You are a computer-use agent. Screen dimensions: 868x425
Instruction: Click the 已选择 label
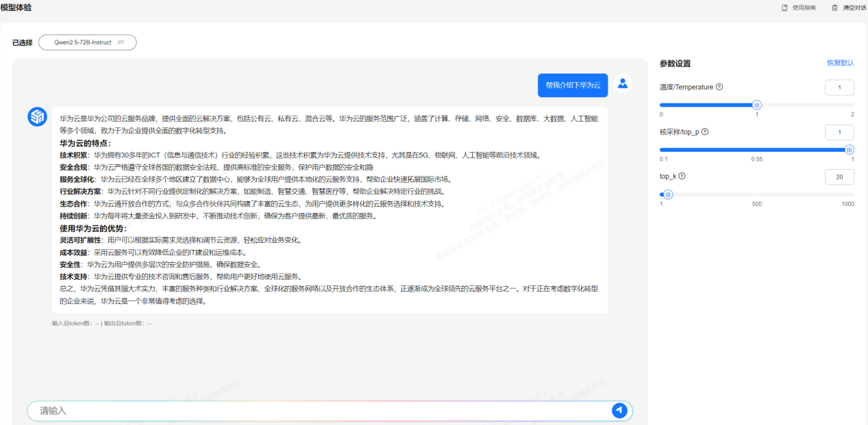click(23, 42)
